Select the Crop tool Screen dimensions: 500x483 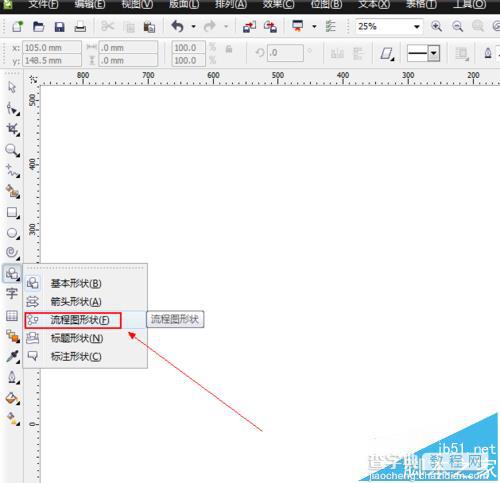point(13,129)
